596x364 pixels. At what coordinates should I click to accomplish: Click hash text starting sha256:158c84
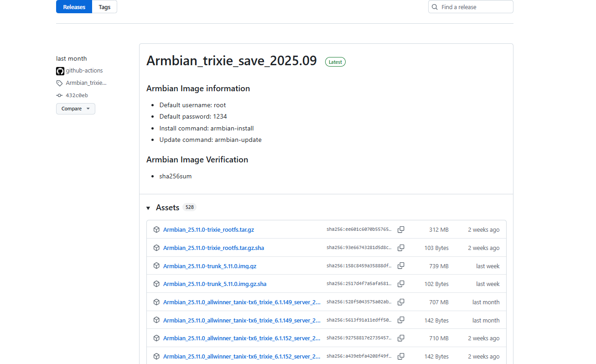pyautogui.click(x=359, y=266)
